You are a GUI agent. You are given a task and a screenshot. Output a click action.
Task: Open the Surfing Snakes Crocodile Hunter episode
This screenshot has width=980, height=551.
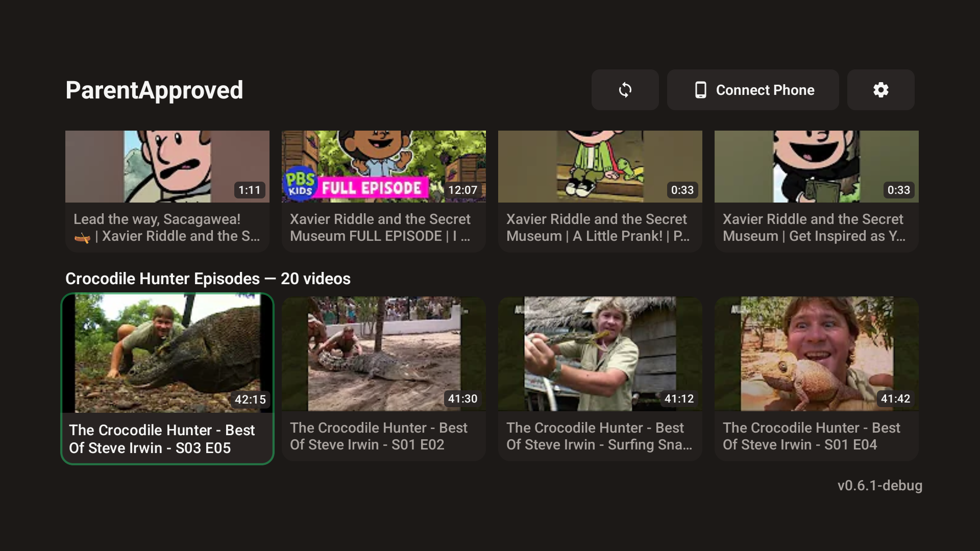point(600,353)
